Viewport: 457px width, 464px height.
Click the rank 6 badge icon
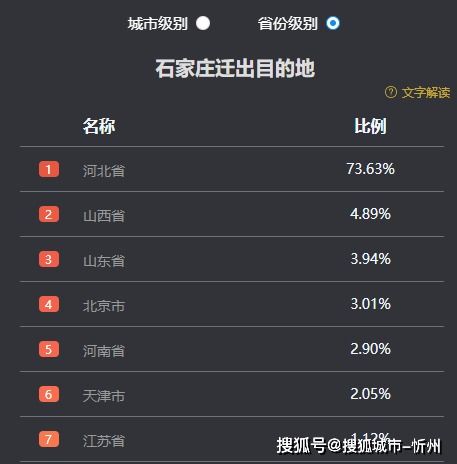point(49,394)
